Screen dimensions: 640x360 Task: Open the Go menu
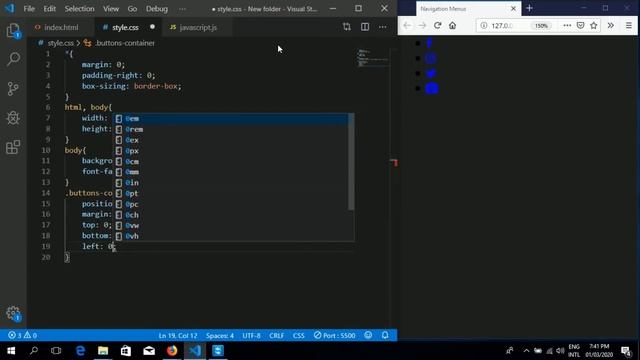point(132,9)
